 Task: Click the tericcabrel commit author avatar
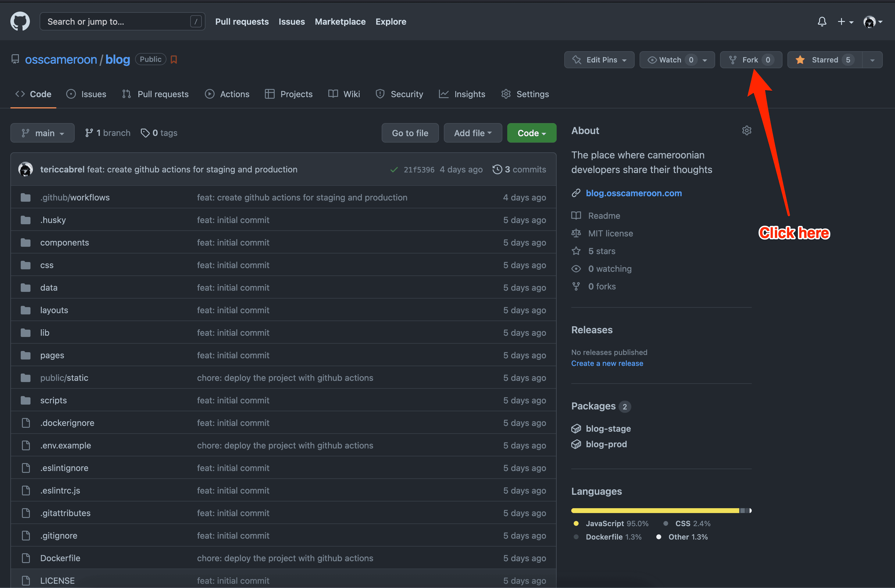coord(26,169)
